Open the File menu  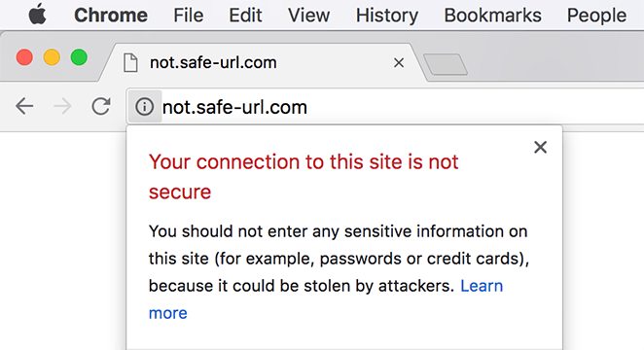(x=188, y=16)
